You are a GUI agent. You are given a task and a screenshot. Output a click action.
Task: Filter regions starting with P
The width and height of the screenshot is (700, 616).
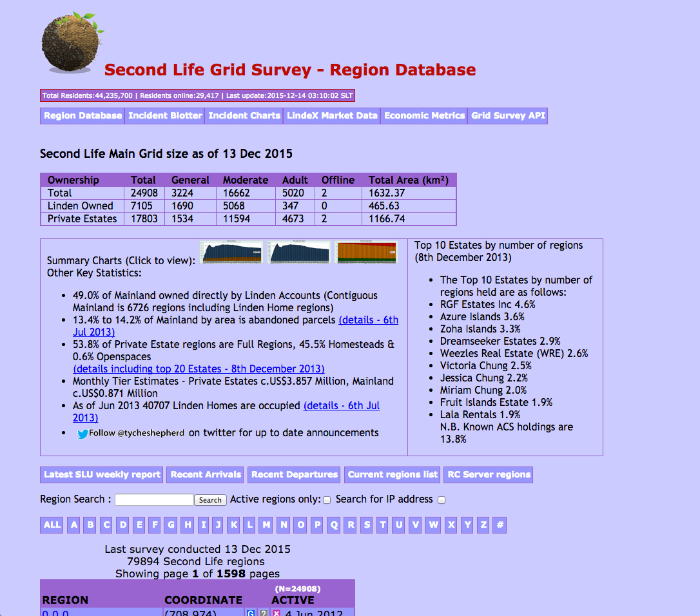[317, 525]
